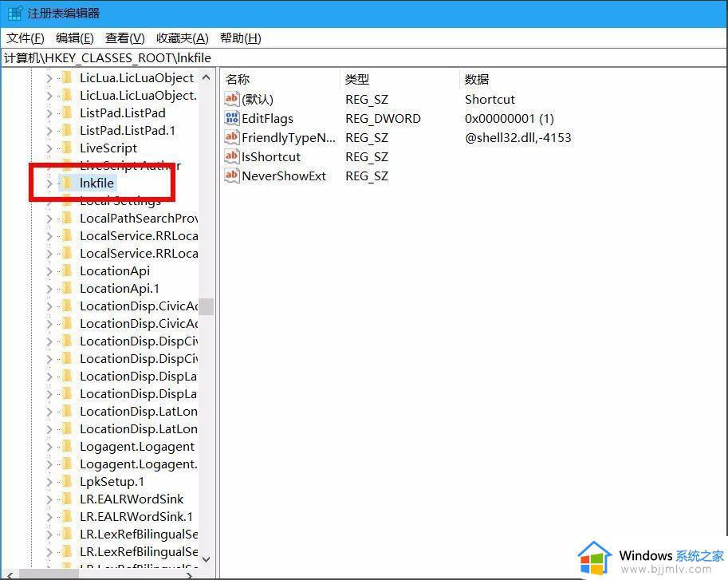Select the (默认) value icon

[232, 99]
